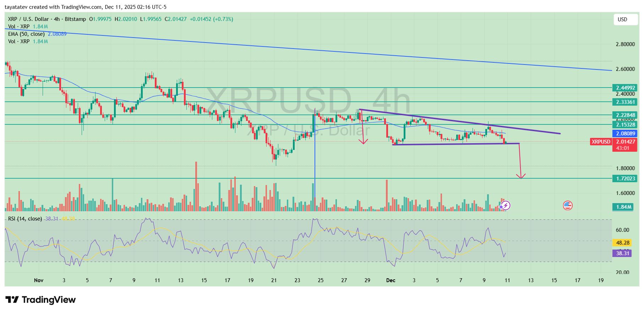The height and width of the screenshot is (313, 644).
Task: Click the blue 2.08089 EMA price label
Action: click(x=625, y=134)
